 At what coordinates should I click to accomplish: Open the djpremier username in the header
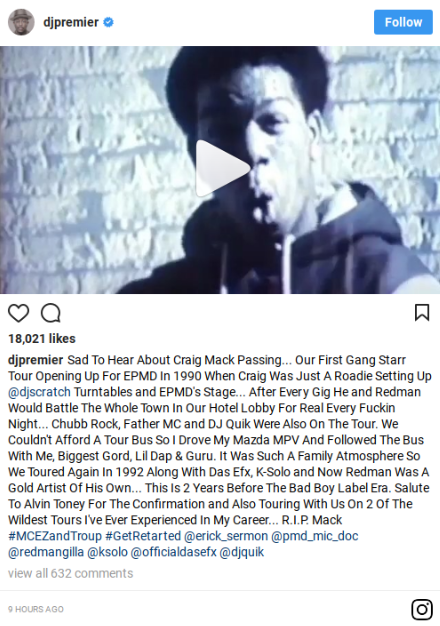[x=71, y=22]
